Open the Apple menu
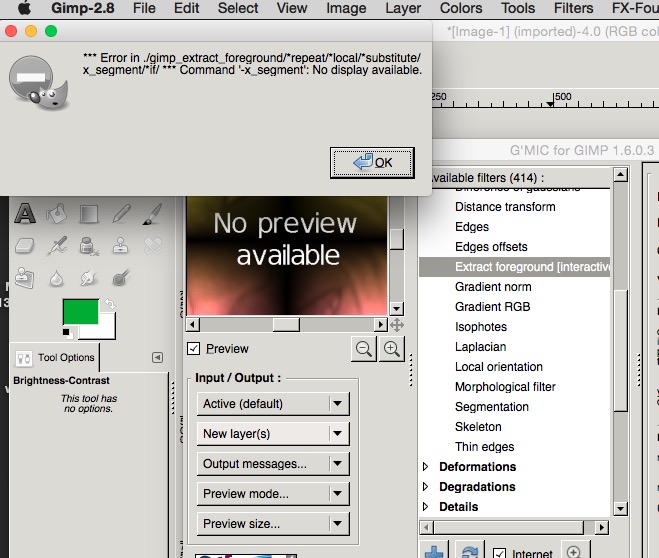The width and height of the screenshot is (659, 558). (x=25, y=8)
